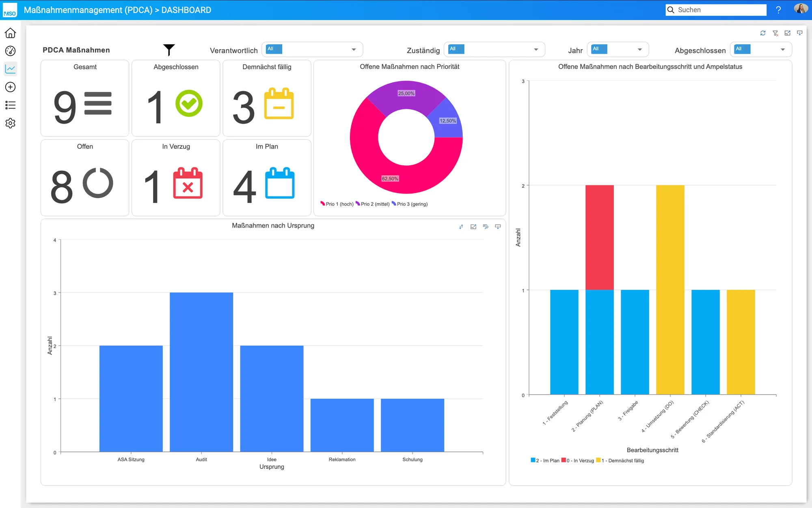This screenshot has width=812, height=508.
Task: Click the list icon in the Gesamt tile
Action: pyautogui.click(x=97, y=104)
